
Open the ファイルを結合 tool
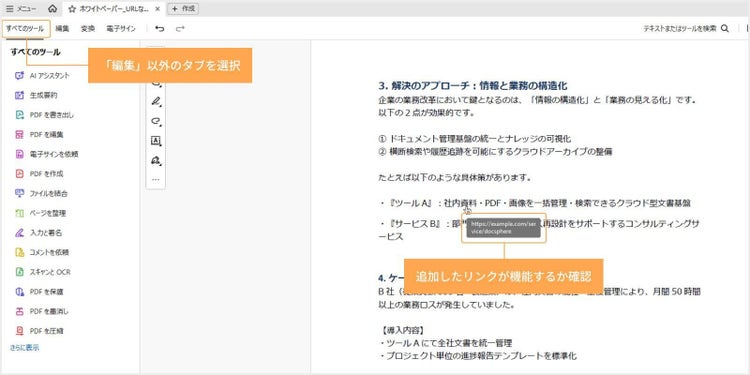(x=42, y=193)
